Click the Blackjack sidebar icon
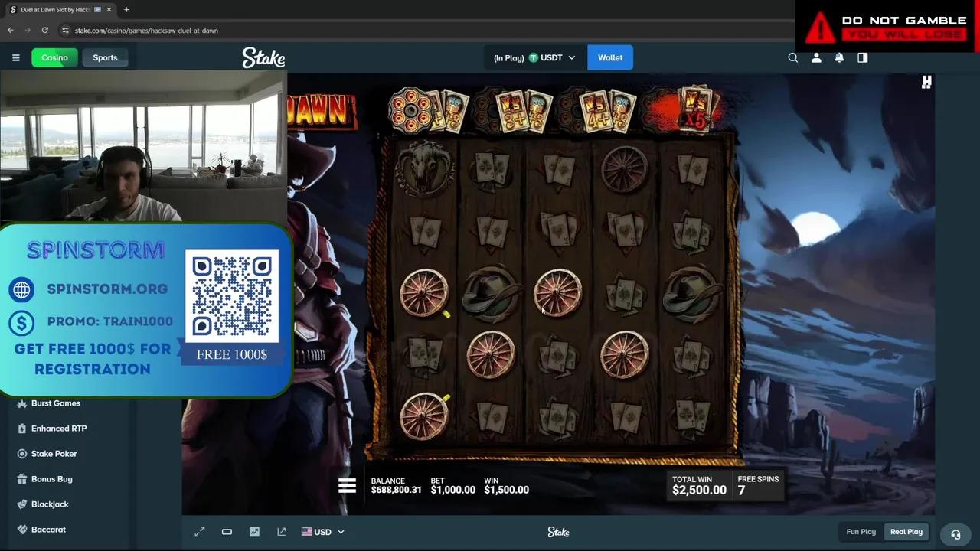This screenshot has height=551, width=980. 22,504
